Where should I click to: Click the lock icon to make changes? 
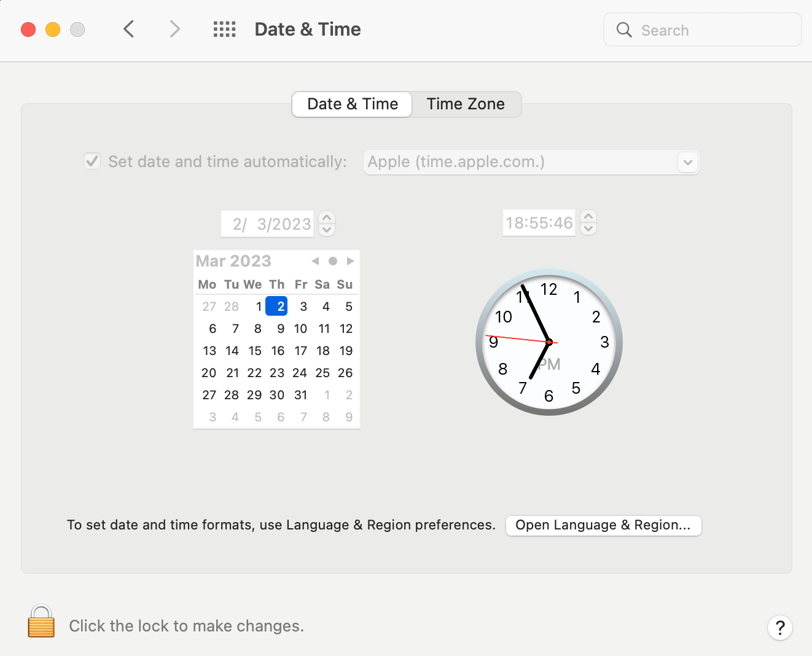(x=41, y=623)
